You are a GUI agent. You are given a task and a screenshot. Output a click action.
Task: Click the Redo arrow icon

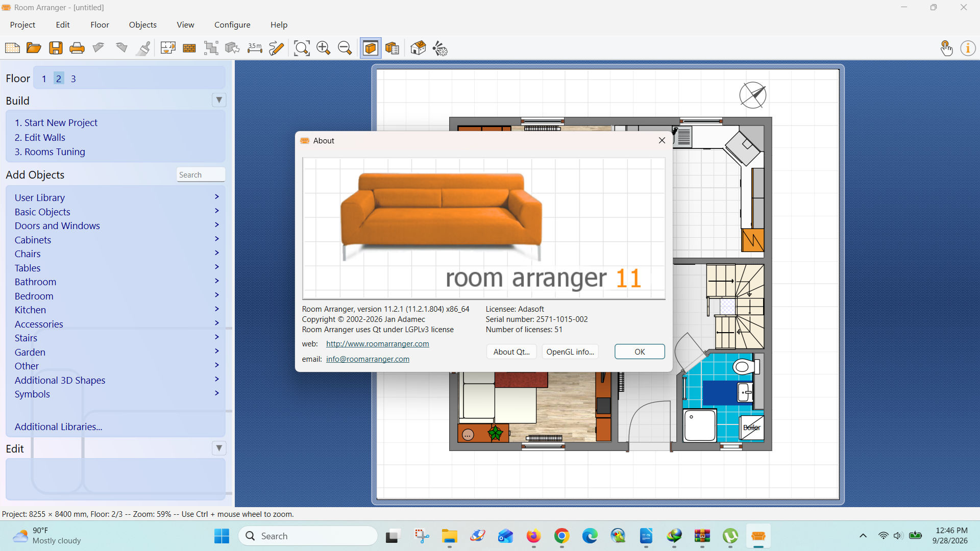[121, 48]
